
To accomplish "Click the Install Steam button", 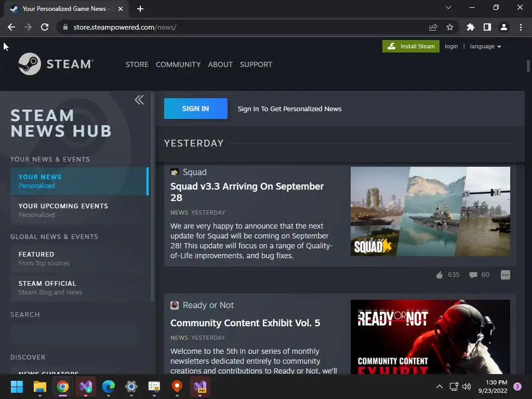I will click(411, 46).
